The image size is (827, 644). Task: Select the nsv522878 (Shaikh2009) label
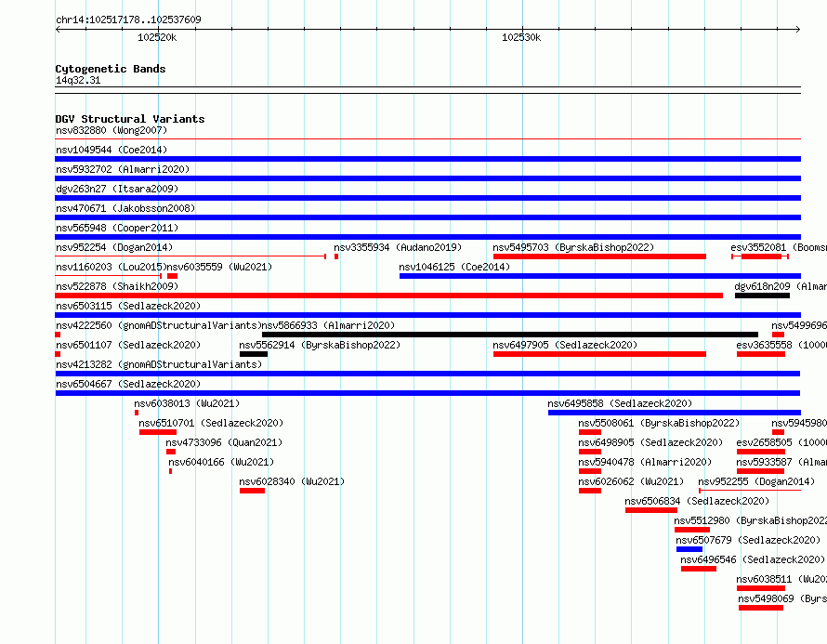coord(117,286)
